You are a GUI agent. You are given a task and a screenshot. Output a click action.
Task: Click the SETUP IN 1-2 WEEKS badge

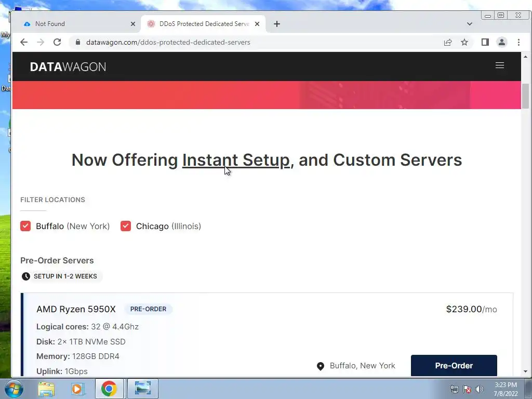coord(61,276)
